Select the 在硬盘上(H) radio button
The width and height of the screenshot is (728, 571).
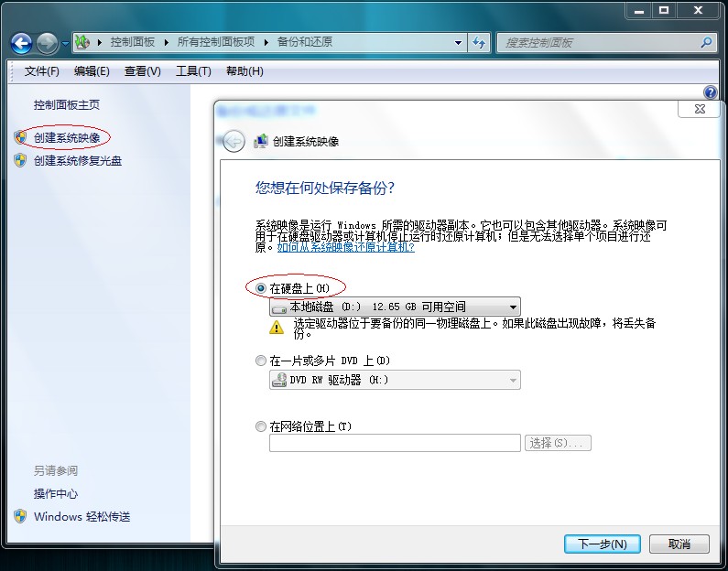click(x=261, y=288)
